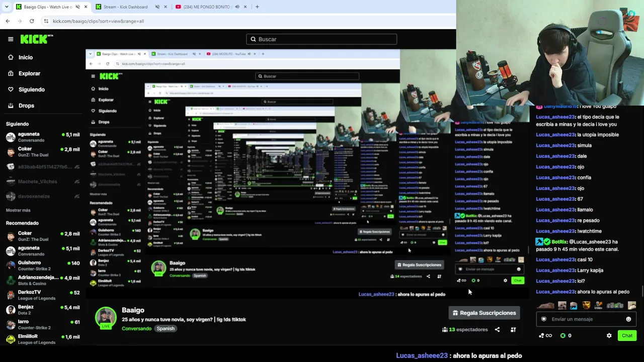
Task: Go back with the browser back arrow
Action: 8,21
